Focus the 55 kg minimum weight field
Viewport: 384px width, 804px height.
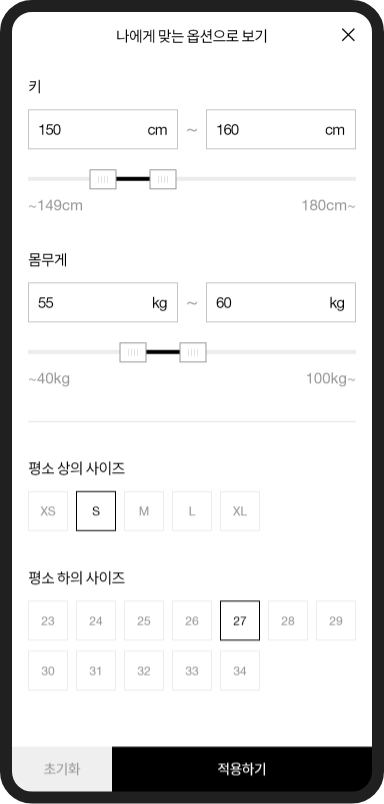[103, 303]
